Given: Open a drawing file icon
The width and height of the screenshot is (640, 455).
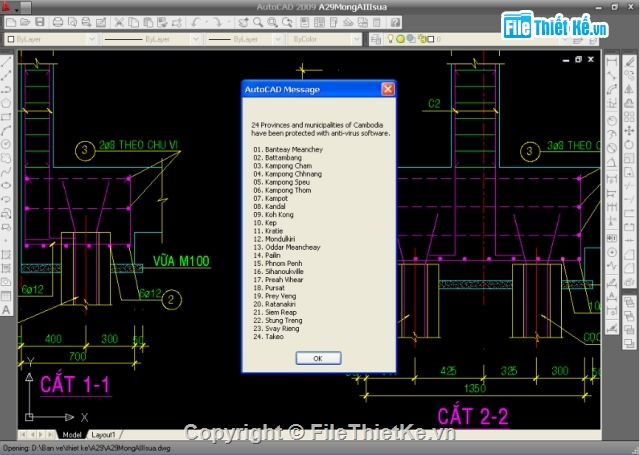Looking at the screenshot, I should pyautogui.click(x=25, y=22).
